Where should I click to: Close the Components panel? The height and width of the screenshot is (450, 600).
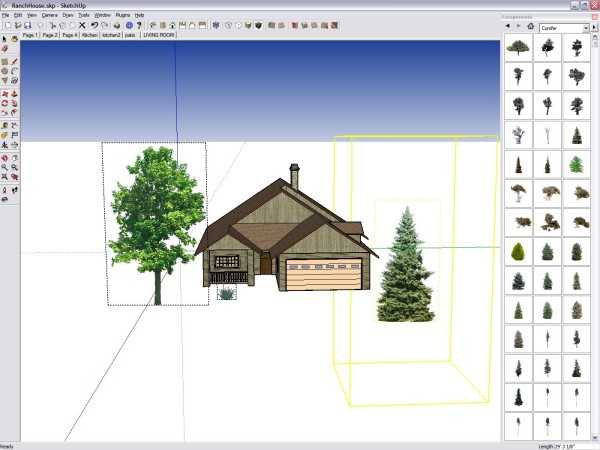point(594,16)
